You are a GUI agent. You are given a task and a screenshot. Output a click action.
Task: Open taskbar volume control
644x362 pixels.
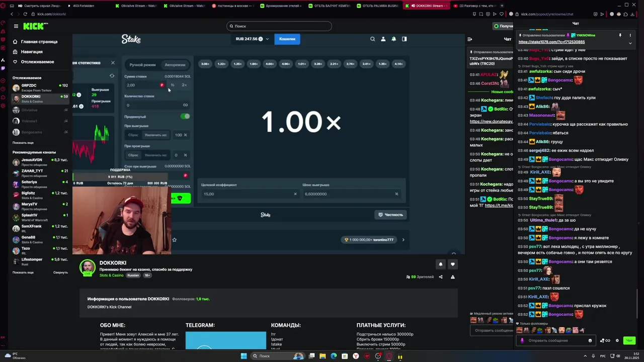[x=618, y=356]
